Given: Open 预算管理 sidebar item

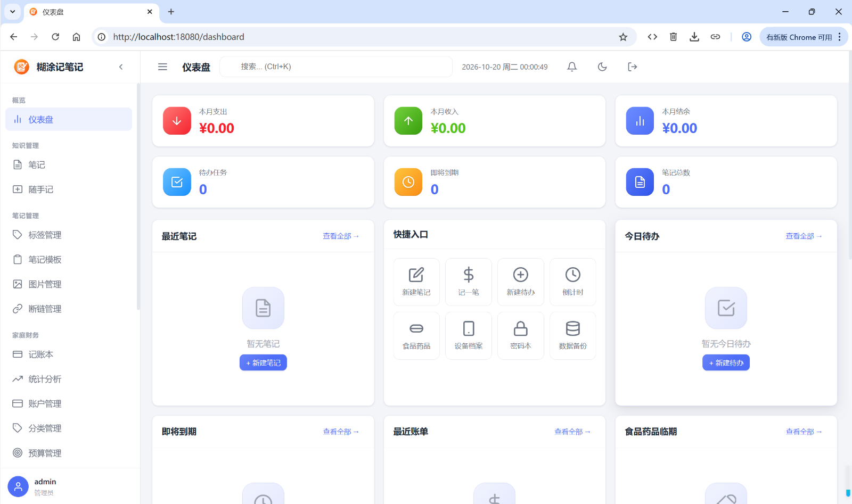Looking at the screenshot, I should tap(69, 453).
